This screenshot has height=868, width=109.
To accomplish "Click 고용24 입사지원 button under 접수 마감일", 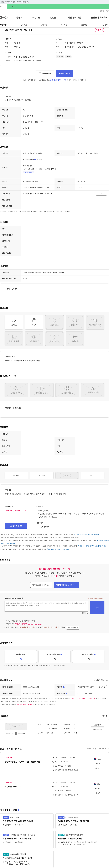I will click(16, 526).
